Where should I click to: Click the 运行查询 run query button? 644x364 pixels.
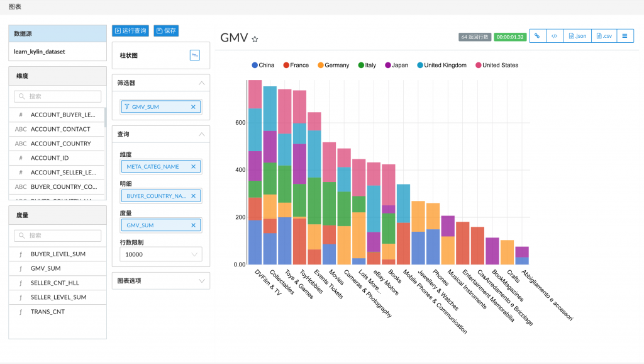click(x=130, y=31)
